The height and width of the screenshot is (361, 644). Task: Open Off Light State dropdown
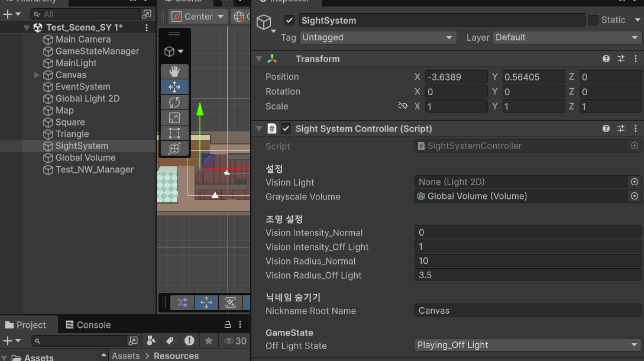528,345
